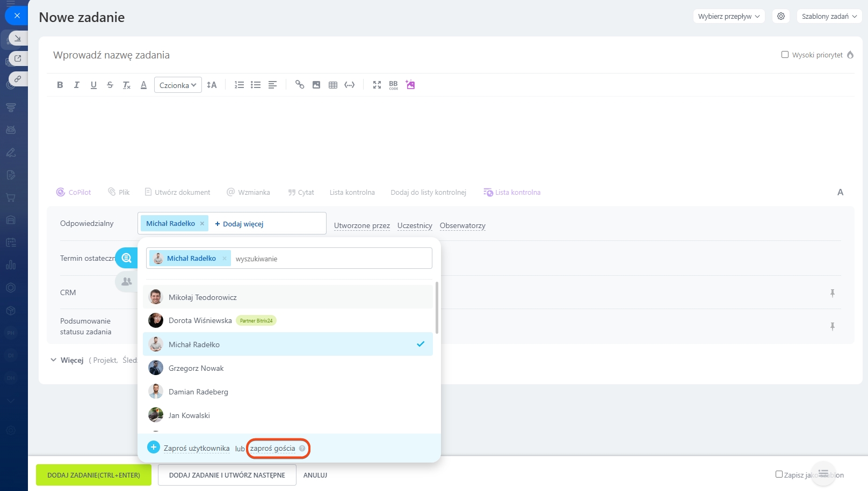
Task: Switch to the Obserwatorzy tab
Action: click(462, 225)
